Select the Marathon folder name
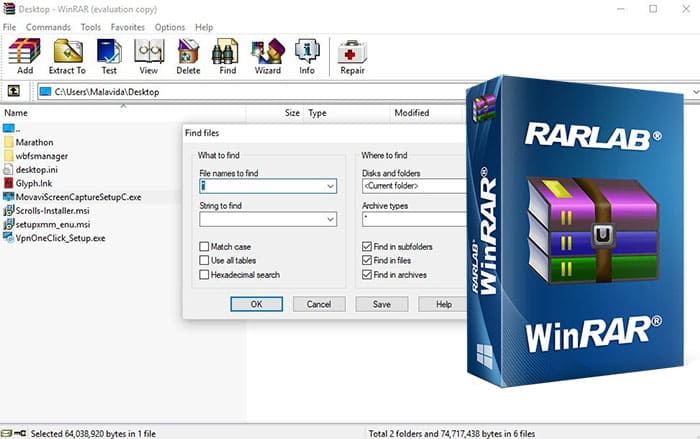 34,142
